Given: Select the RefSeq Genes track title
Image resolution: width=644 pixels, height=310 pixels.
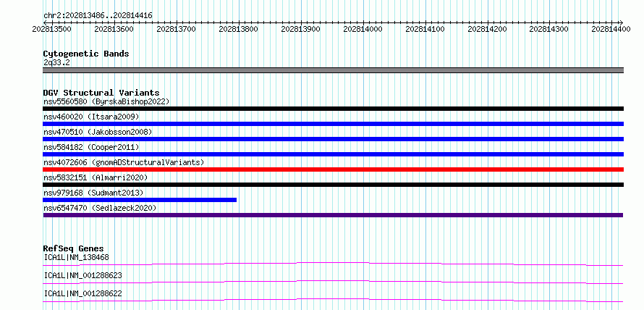Looking at the screenshot, I should 74,248.
